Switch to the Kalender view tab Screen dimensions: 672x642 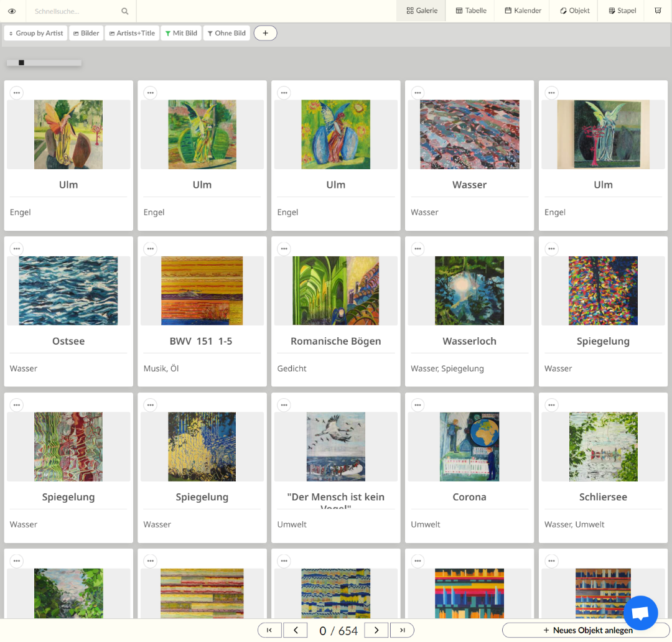(523, 11)
